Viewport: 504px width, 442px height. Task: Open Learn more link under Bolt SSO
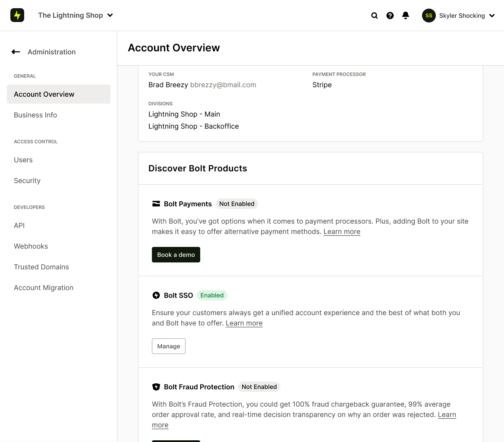(x=244, y=323)
